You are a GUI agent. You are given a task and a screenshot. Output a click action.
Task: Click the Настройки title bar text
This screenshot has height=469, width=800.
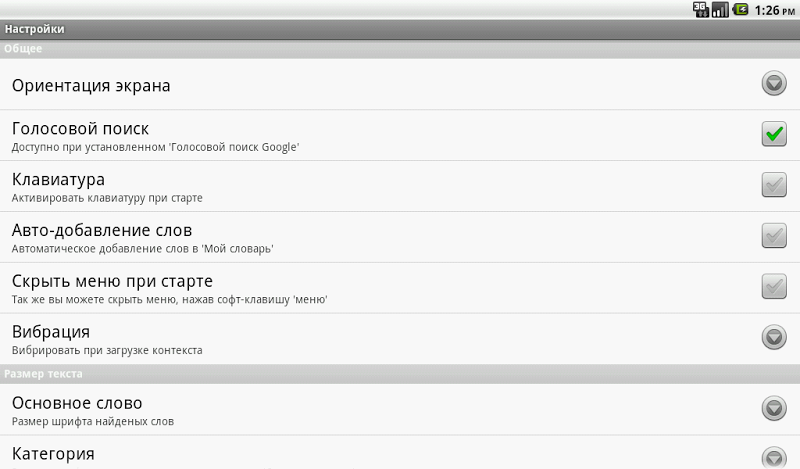click(x=34, y=29)
